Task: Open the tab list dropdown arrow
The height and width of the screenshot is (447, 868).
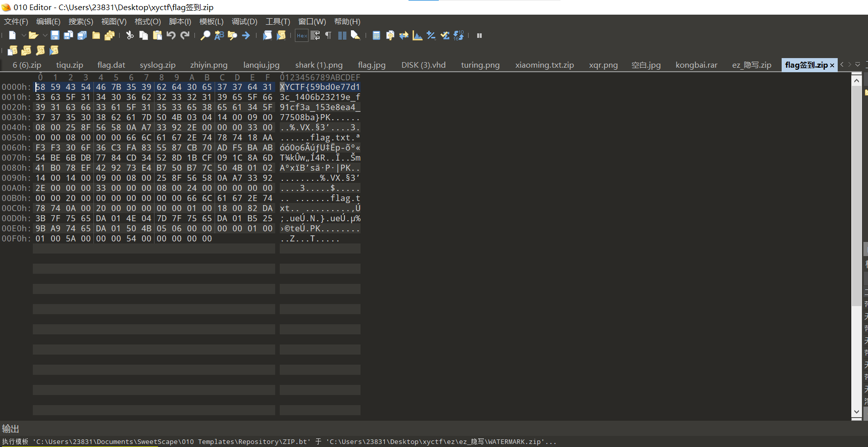Action: pyautogui.click(x=857, y=65)
